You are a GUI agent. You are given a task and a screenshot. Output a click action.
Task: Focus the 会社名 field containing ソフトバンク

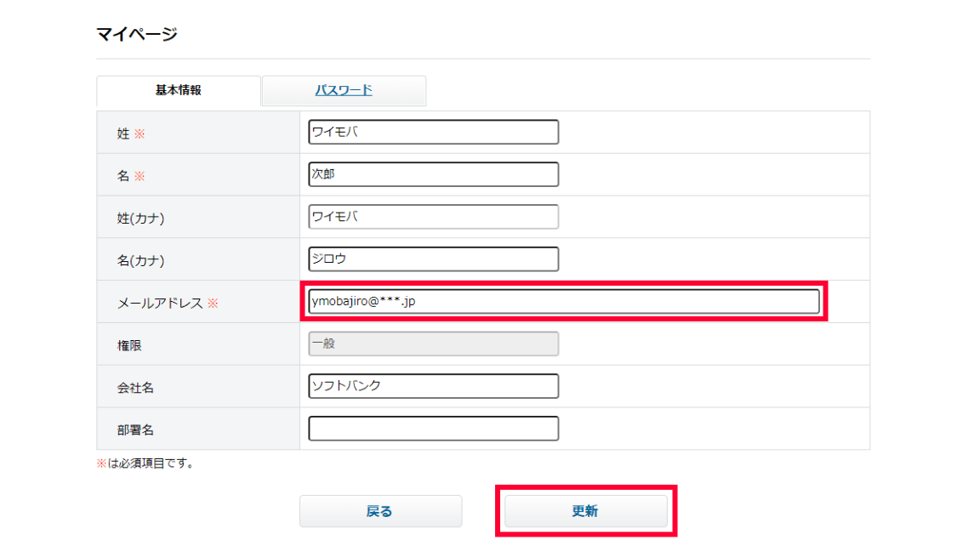pyautogui.click(x=433, y=386)
